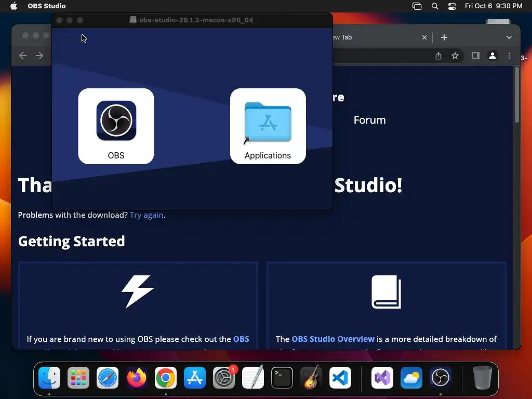
Task: Open Spotlight search in menu bar
Action: tap(435, 6)
